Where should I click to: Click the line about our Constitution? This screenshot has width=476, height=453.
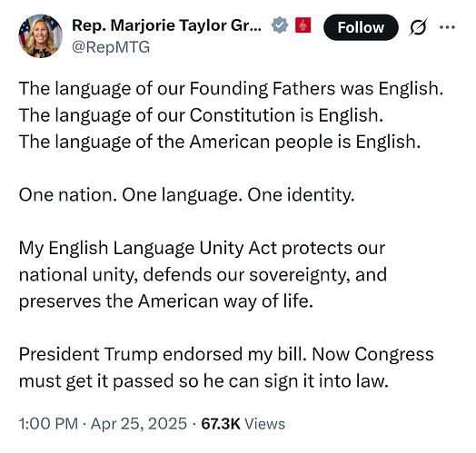tap(201, 116)
